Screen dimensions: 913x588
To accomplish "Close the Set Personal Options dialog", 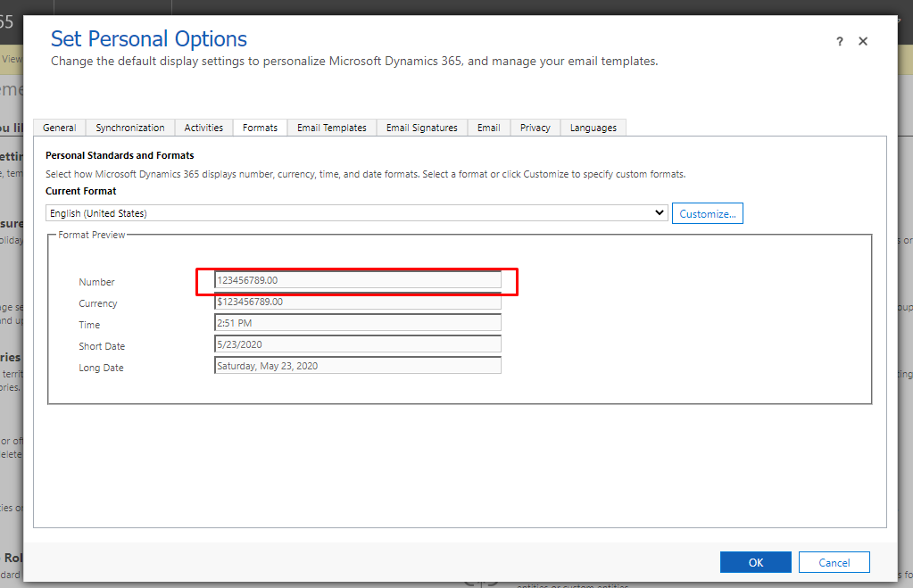I will point(863,41).
